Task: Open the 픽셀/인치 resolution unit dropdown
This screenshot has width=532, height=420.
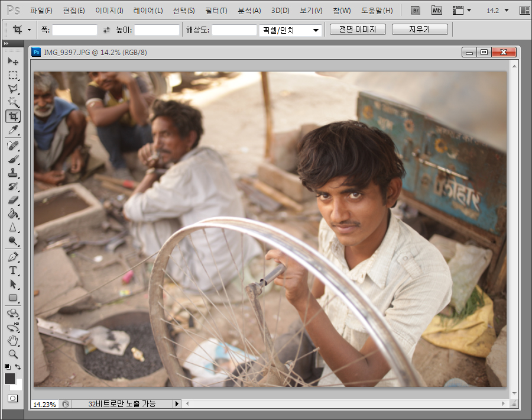Action: [290, 31]
